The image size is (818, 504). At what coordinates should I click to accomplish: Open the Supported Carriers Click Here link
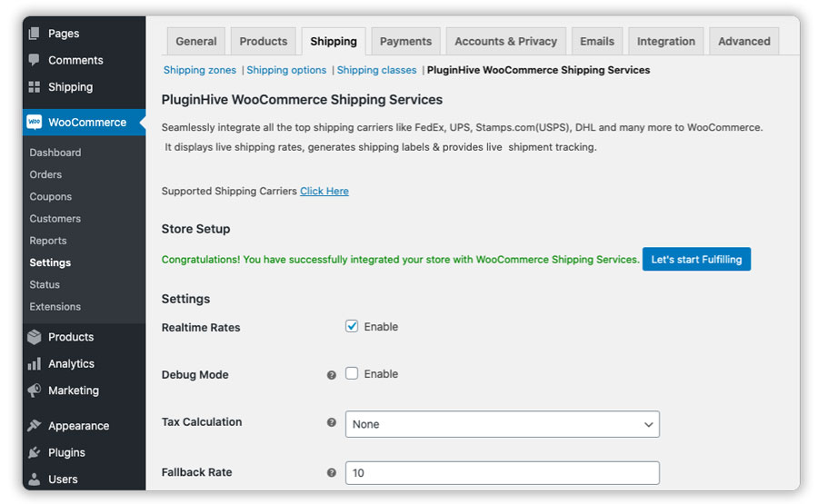pyautogui.click(x=324, y=192)
